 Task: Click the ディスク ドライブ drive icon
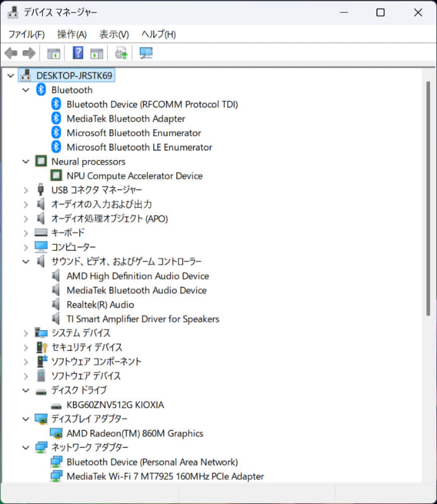[x=41, y=391]
